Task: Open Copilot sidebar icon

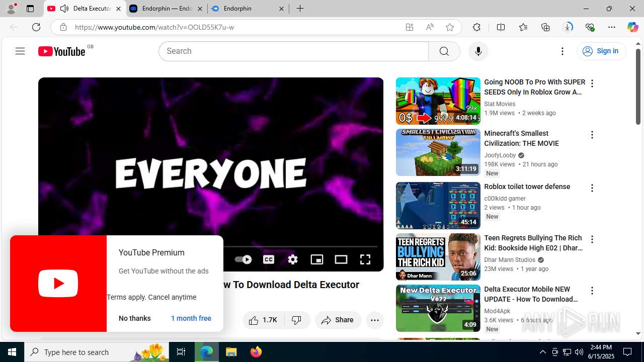Action: (632, 27)
